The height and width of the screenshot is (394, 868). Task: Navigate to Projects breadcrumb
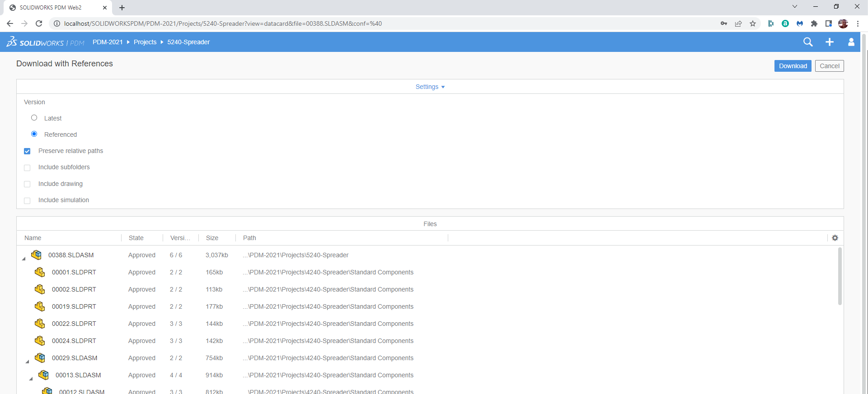[x=145, y=42]
